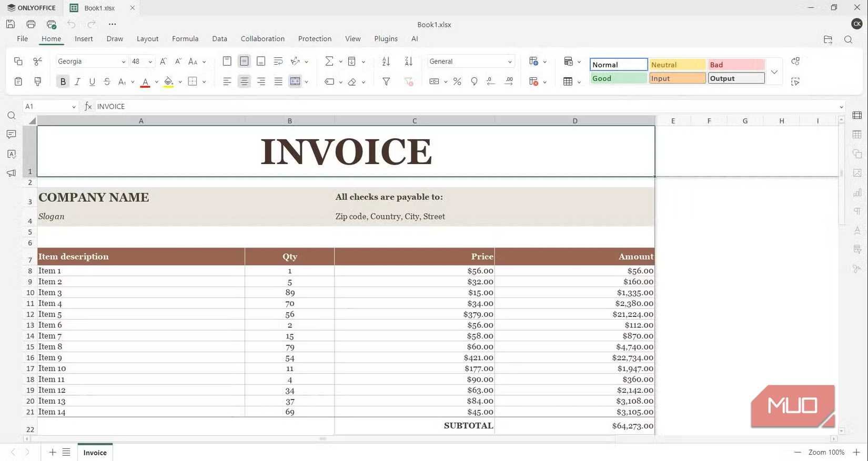Image resolution: width=868 pixels, height=461 pixels.
Task: Expand the cell styles gallery
Action: pyautogui.click(x=774, y=72)
